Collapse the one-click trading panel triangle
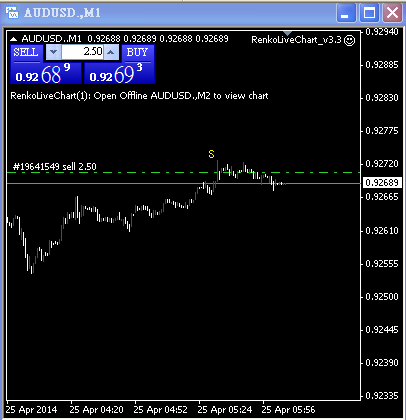The height and width of the screenshot is (420, 406). pos(13,39)
